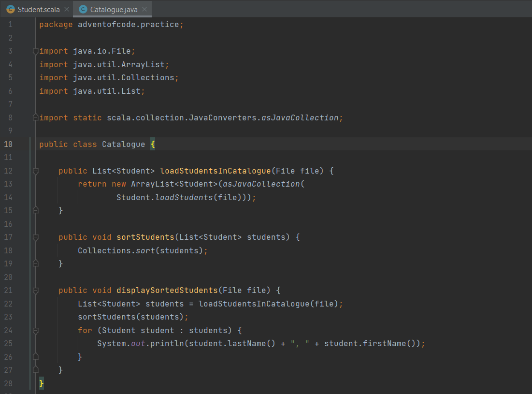
Task: Click the 'return' keyword on line 13
Action: click(92, 184)
